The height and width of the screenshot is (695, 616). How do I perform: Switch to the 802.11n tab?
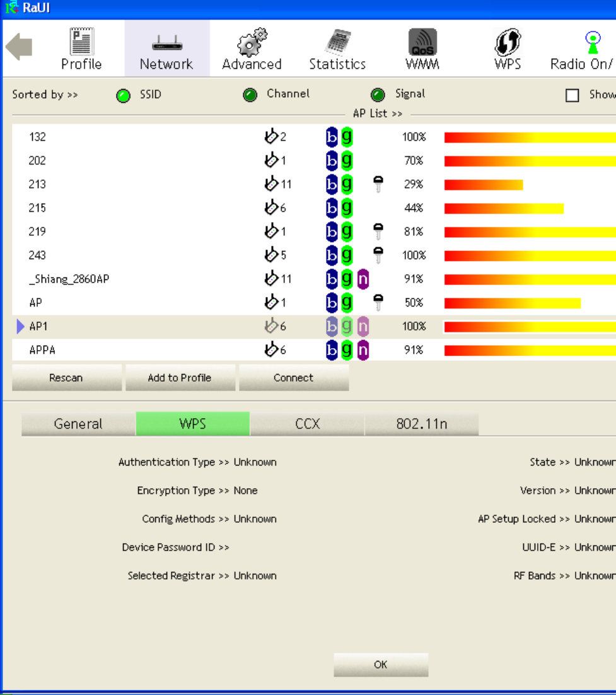coord(422,424)
